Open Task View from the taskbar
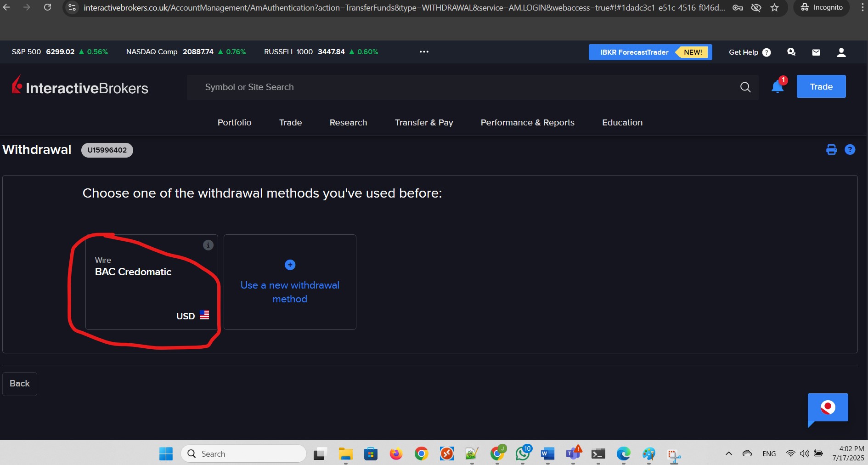 coord(320,454)
